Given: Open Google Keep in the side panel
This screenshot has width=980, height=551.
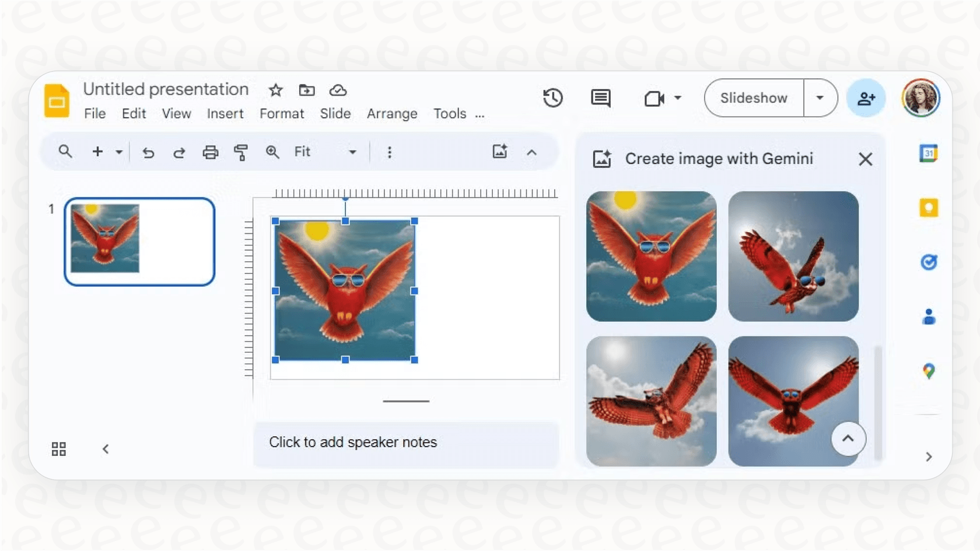Looking at the screenshot, I should point(929,208).
